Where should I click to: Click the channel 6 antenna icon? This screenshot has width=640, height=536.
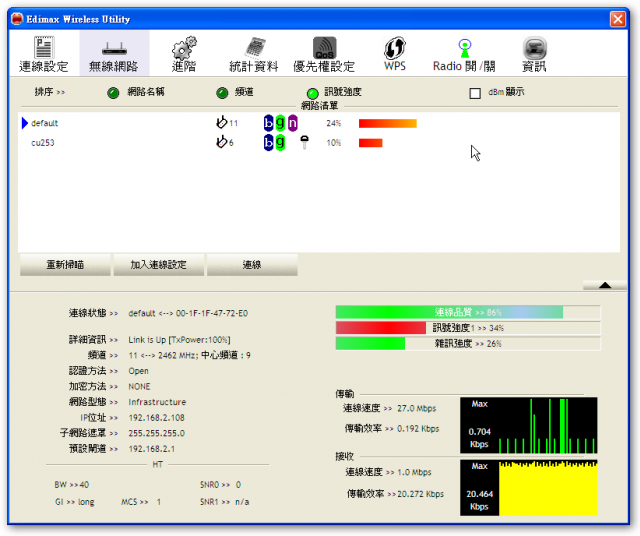click(x=222, y=142)
